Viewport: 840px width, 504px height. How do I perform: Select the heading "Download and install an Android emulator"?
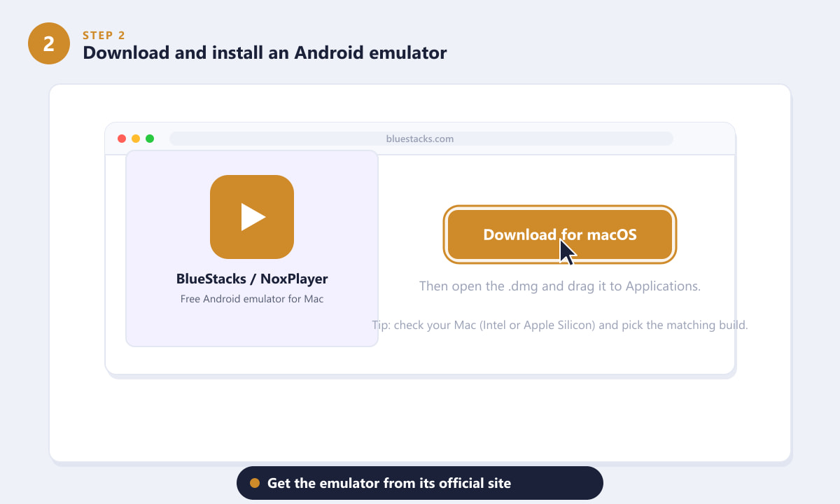pos(265,52)
